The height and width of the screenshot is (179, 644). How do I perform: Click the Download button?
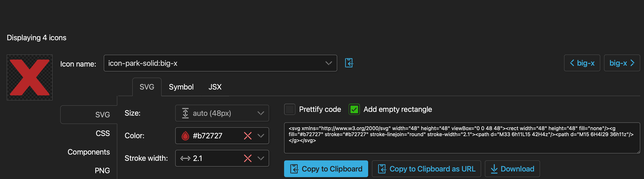click(x=512, y=169)
